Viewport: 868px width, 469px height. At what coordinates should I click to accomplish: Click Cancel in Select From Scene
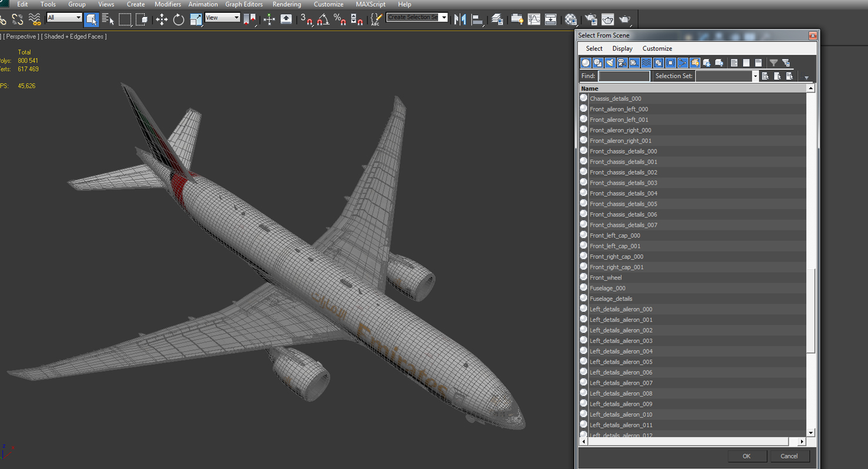click(789, 456)
